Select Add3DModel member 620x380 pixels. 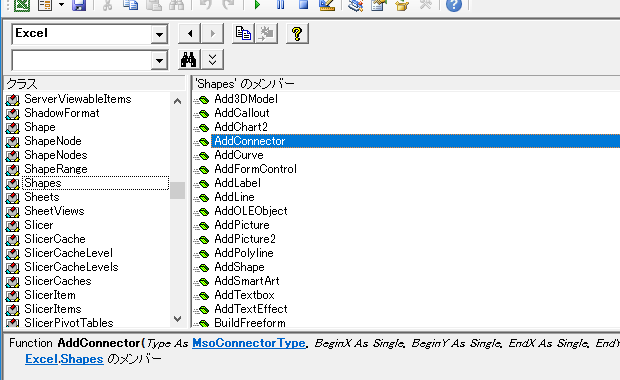pyautogui.click(x=246, y=99)
